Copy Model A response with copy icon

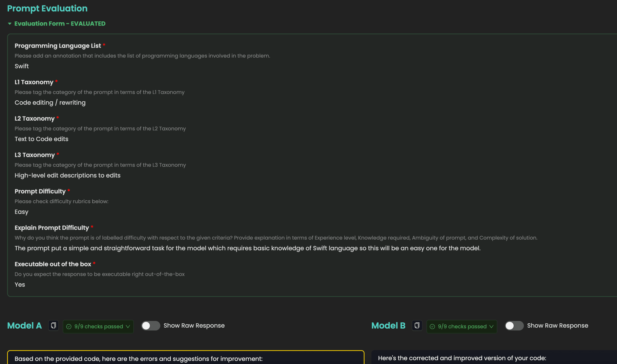pyautogui.click(x=53, y=326)
